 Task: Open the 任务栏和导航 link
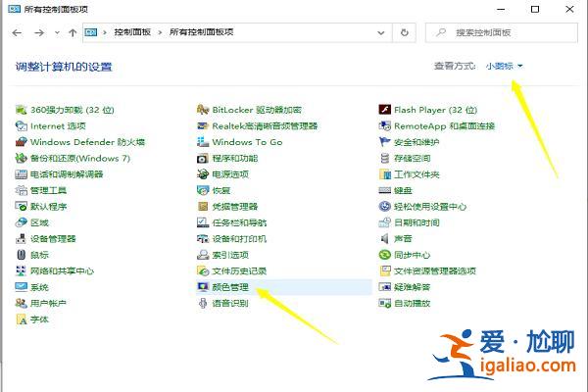[239, 222]
